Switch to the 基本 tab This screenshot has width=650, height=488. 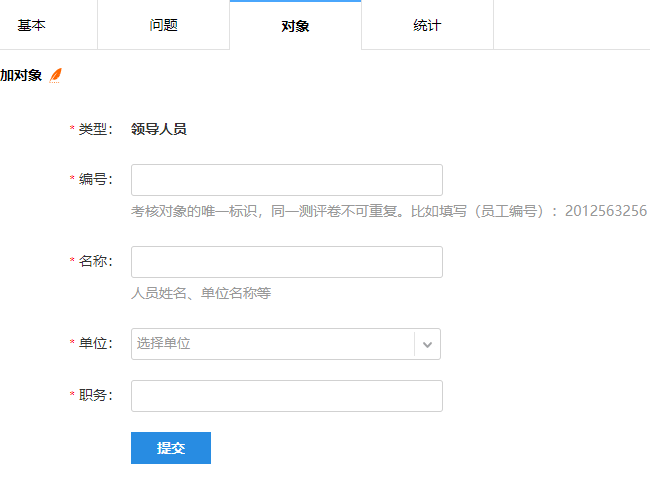32,25
